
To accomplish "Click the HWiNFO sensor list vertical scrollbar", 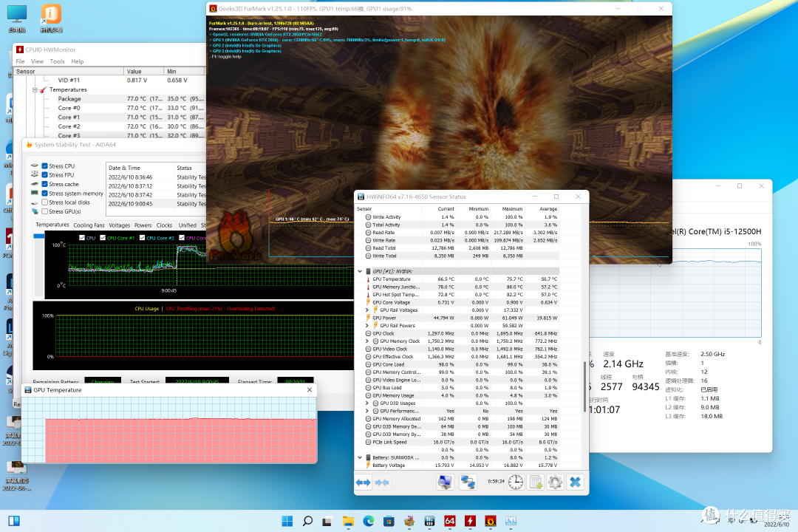I will (584, 387).
